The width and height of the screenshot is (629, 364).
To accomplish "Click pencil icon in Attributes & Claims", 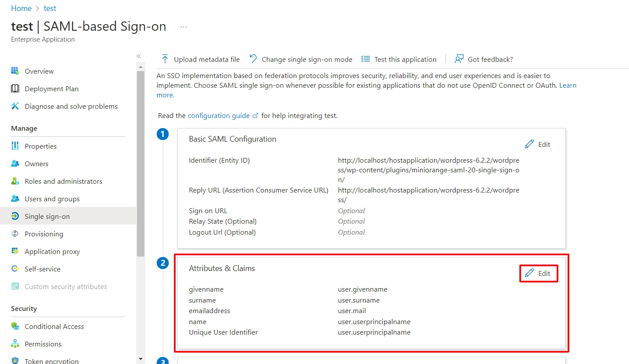I will tap(530, 273).
